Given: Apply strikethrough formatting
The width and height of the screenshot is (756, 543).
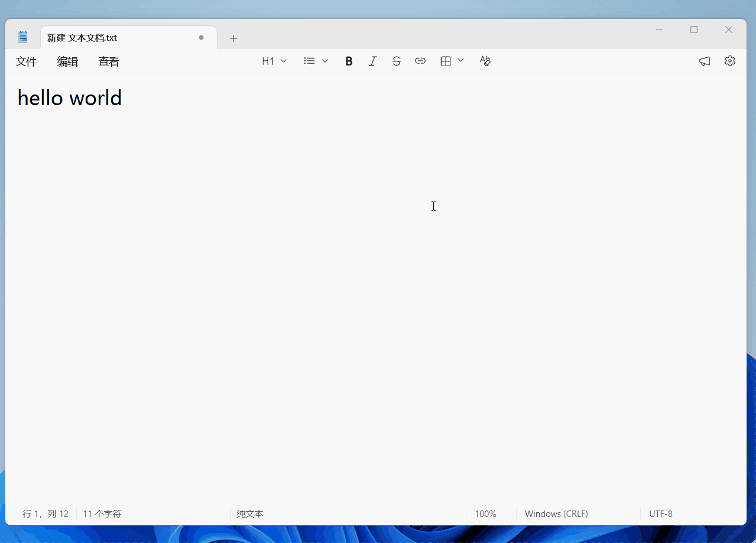Looking at the screenshot, I should pyautogui.click(x=396, y=61).
